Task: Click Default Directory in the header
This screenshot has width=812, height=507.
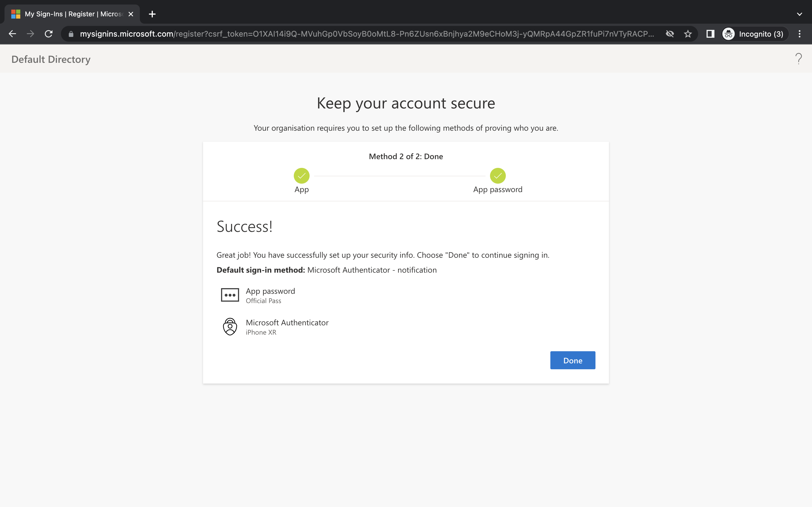Action: click(x=51, y=59)
